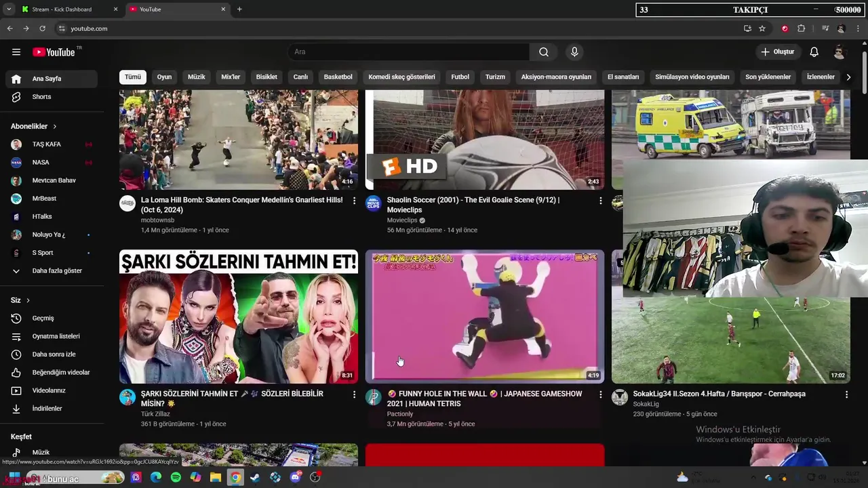The width and height of the screenshot is (868, 488).
Task: Select the Müzik filter chip
Action: pos(197,77)
